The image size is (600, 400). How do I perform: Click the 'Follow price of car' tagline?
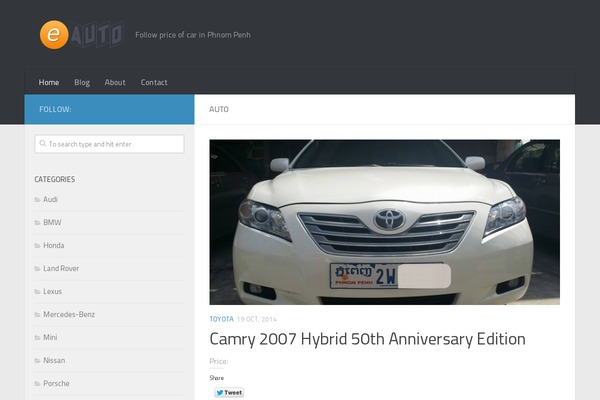coord(193,35)
